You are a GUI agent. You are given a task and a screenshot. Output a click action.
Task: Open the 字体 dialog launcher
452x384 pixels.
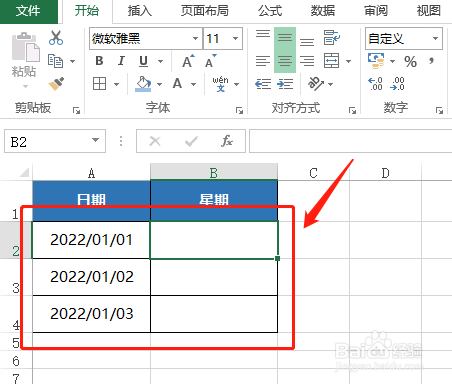coord(239,110)
